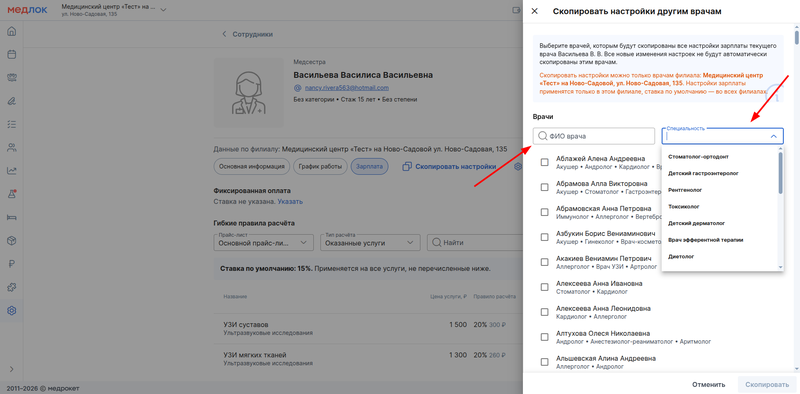Switch to Основная информация tab
This screenshot has height=394, width=800.
(252, 166)
